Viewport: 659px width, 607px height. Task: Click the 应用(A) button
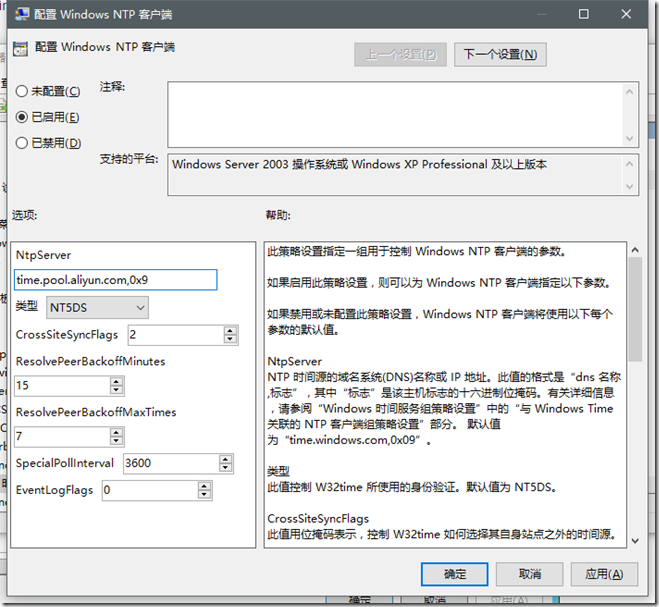604,574
